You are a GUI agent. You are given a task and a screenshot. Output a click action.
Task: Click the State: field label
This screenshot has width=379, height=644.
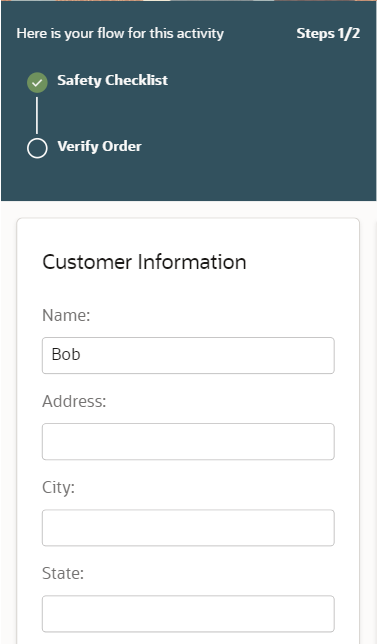click(x=63, y=573)
